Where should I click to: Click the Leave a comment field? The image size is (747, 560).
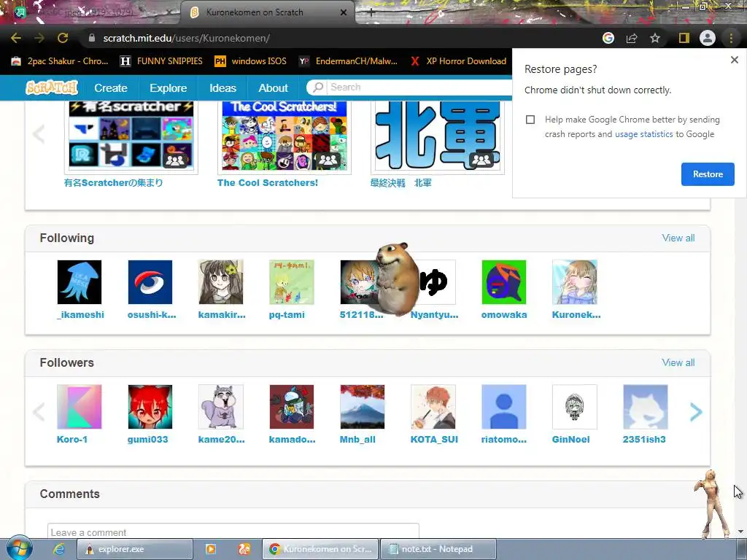click(x=233, y=532)
